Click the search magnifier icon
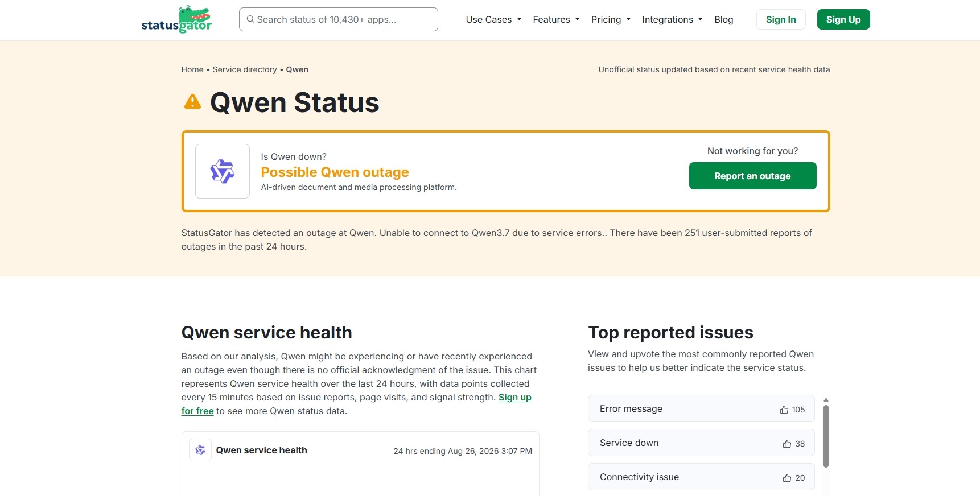980x496 pixels. [250, 19]
